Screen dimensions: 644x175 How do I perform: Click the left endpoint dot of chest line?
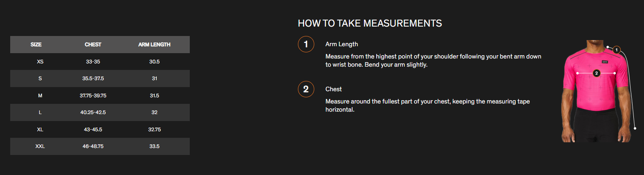click(x=577, y=73)
